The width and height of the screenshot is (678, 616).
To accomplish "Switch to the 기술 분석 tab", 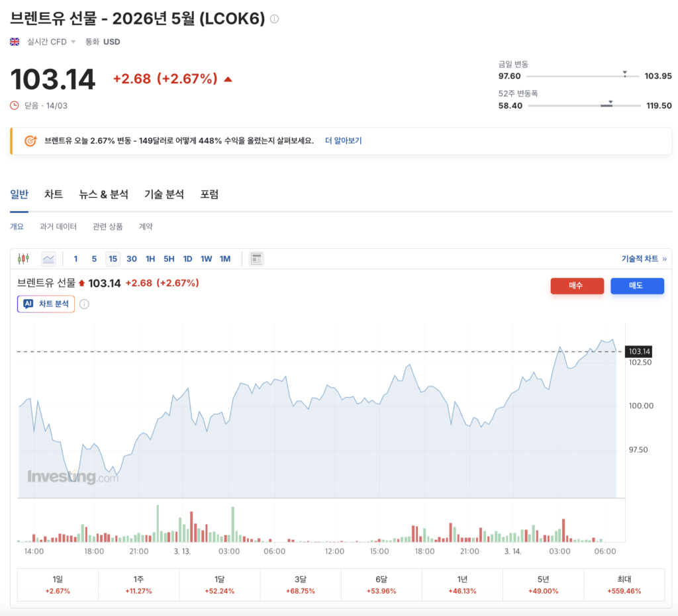I will [x=164, y=195].
